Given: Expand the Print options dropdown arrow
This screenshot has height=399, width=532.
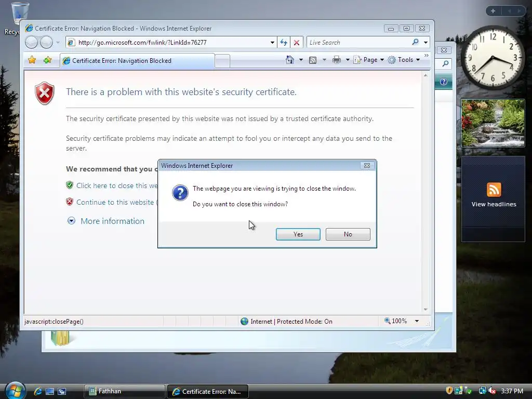Looking at the screenshot, I should coord(348,60).
